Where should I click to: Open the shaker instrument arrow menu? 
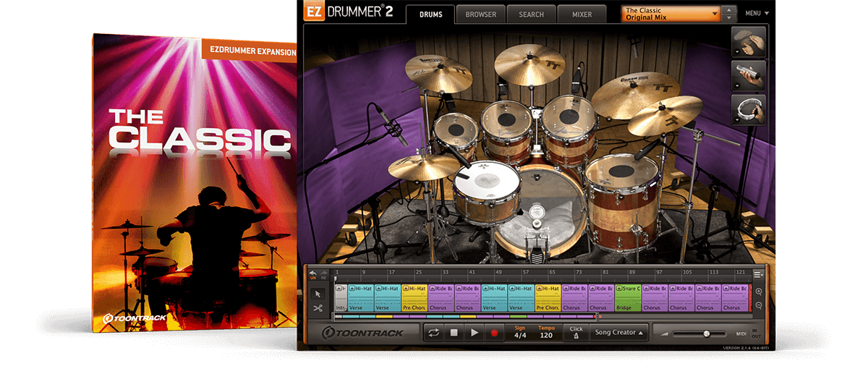click(x=736, y=87)
